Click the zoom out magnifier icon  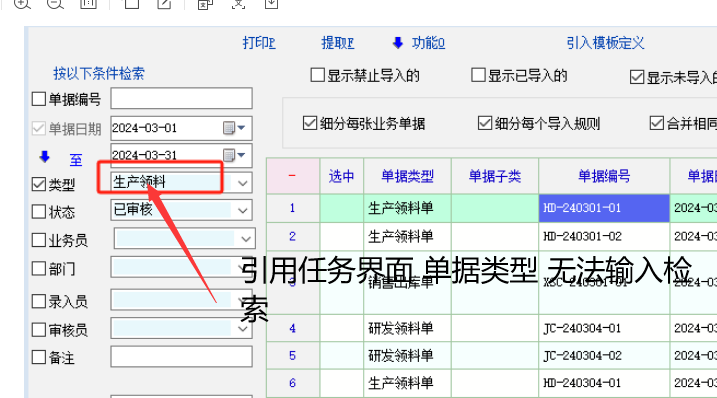point(55,4)
